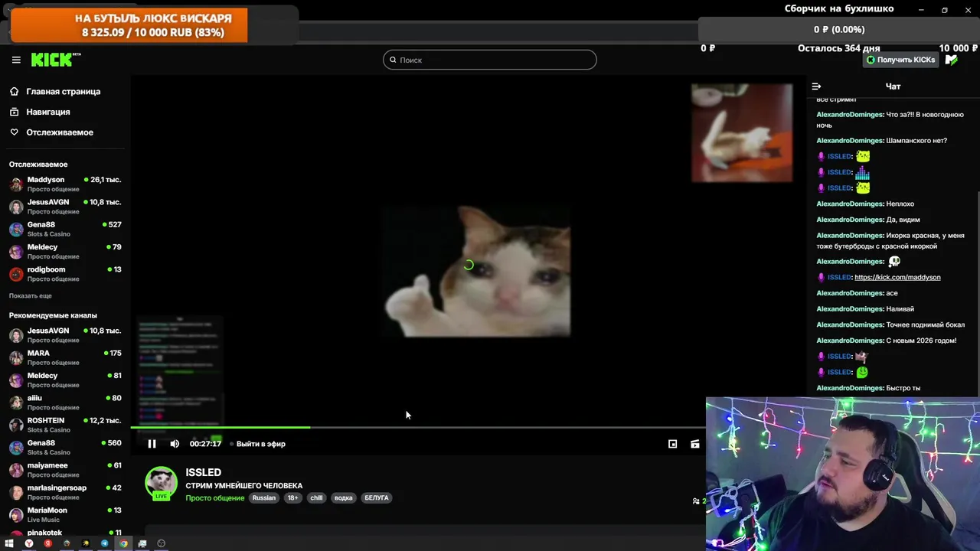Click the crying cat video in the player
The image size is (980, 551).
click(477, 270)
